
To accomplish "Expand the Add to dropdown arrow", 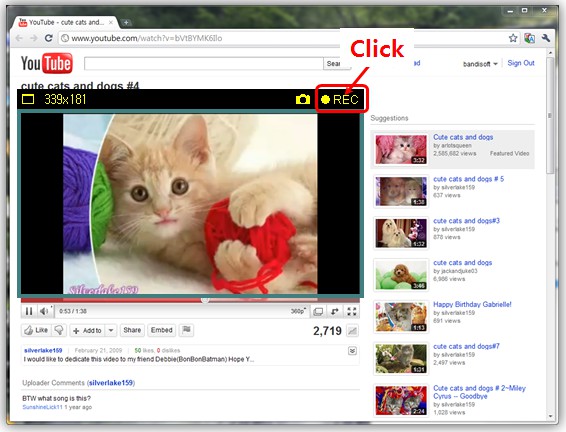I will pos(111,330).
